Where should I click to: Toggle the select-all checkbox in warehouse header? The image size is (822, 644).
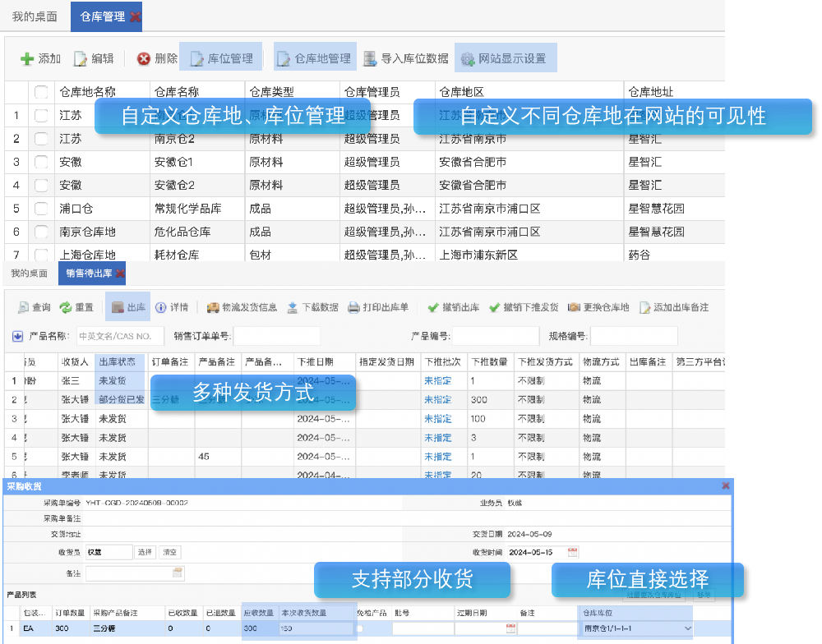(x=41, y=92)
